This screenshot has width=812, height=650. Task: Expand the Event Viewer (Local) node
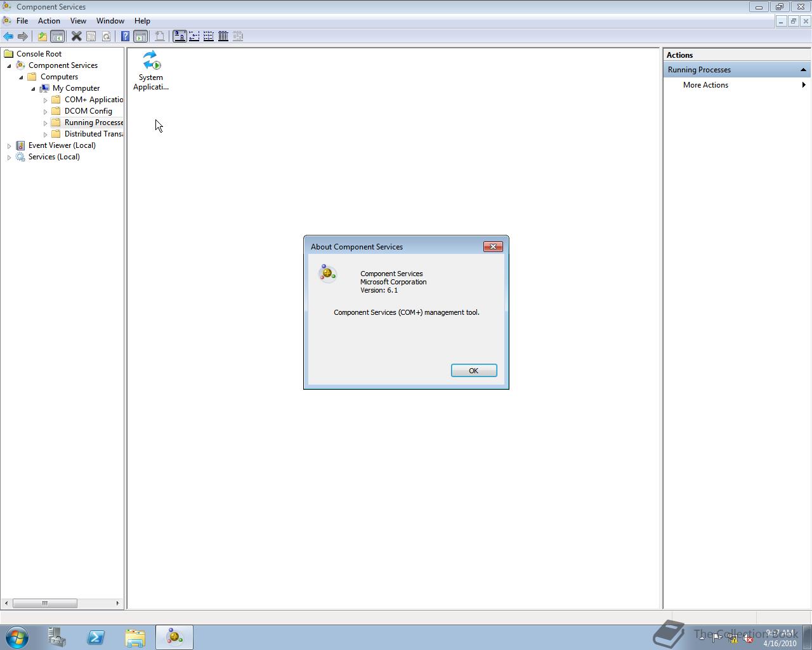tap(9, 146)
